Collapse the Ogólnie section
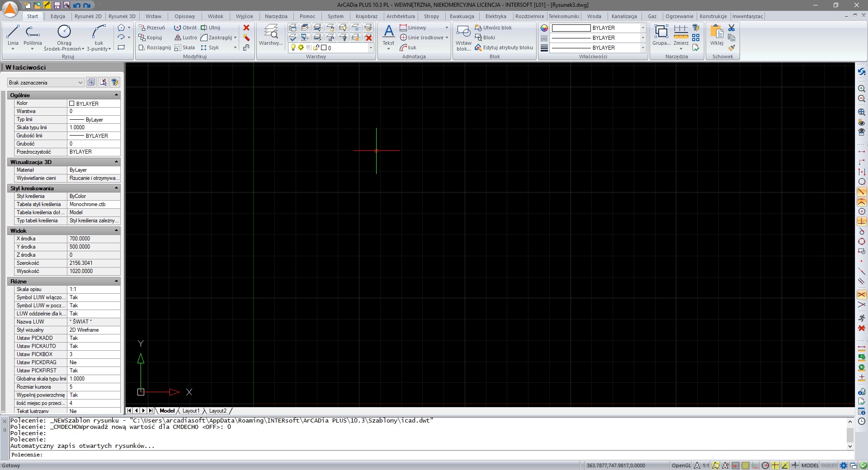 click(x=116, y=95)
